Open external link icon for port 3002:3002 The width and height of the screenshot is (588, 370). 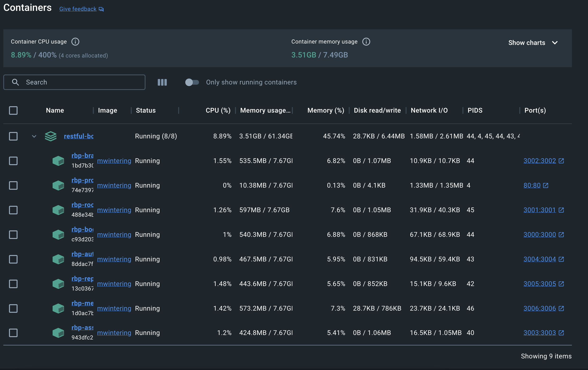point(561,161)
